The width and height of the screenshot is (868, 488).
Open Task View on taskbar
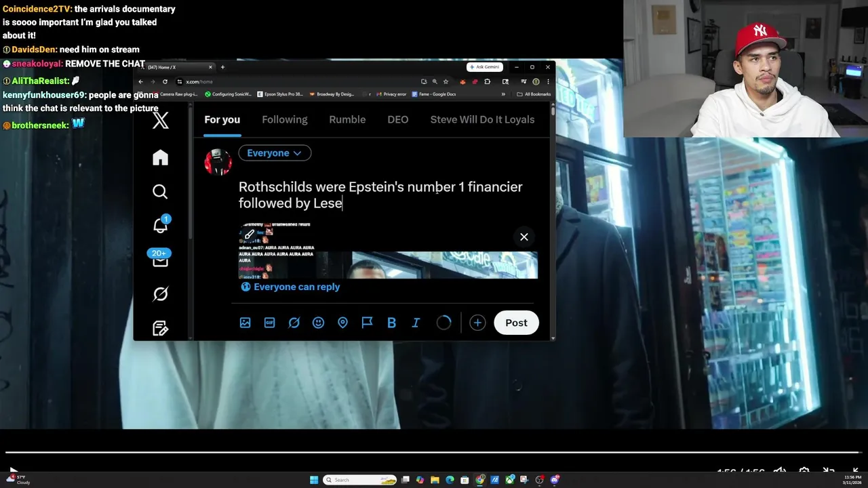coord(406,480)
